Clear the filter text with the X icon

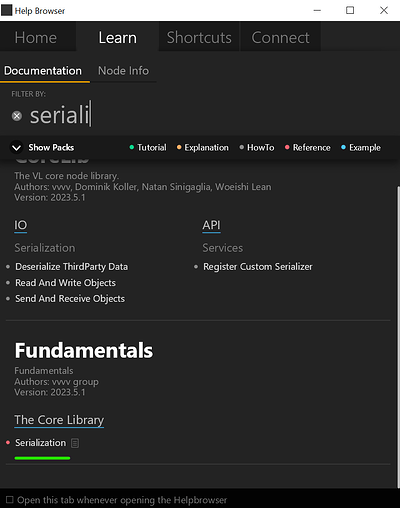(17, 116)
